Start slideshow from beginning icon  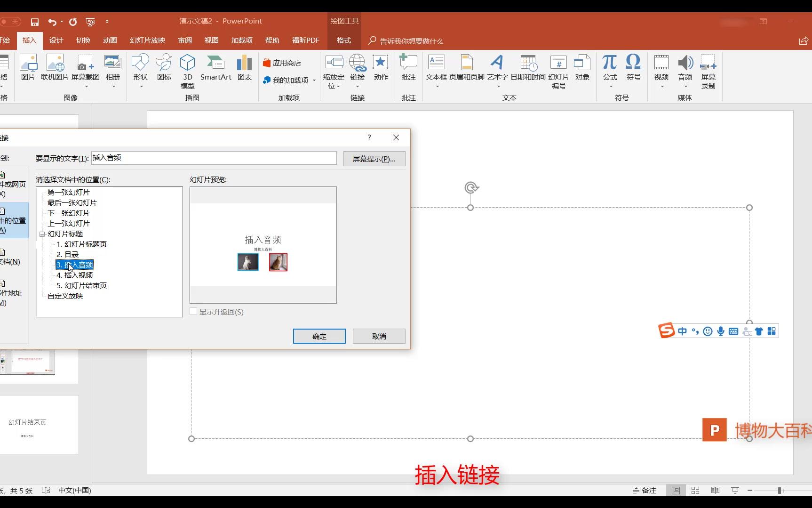[90, 22]
